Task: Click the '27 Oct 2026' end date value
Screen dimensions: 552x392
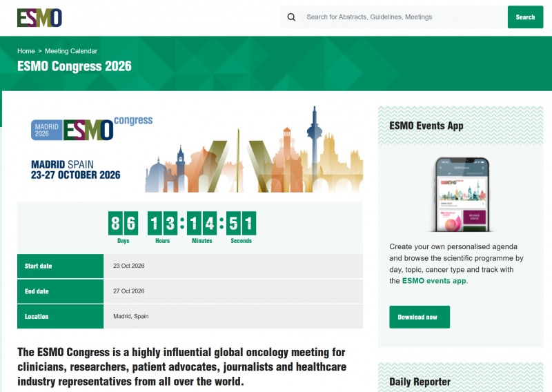Action: [x=129, y=291]
